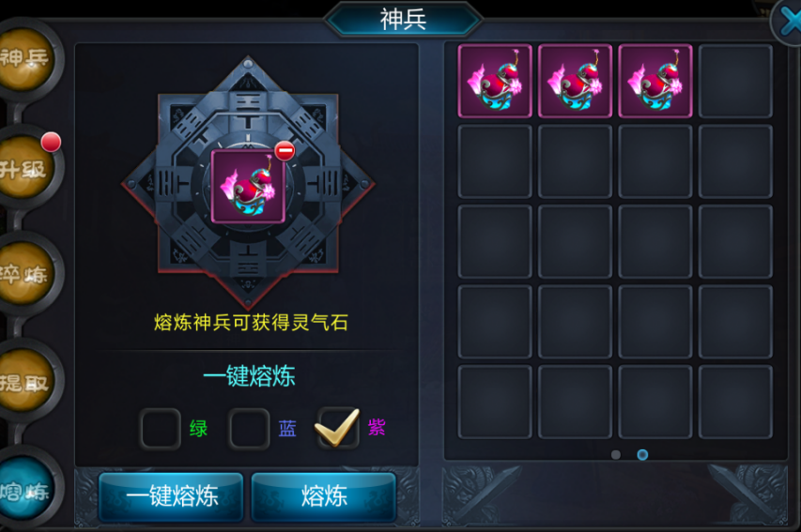Screen dimensions: 801x532
Task: Close the 神兵 panel with X button
Action: coord(787,23)
